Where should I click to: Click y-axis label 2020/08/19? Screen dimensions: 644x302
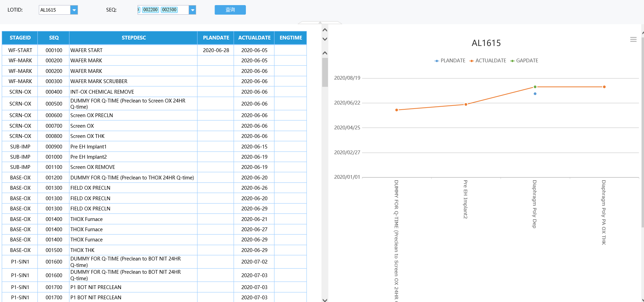click(347, 78)
